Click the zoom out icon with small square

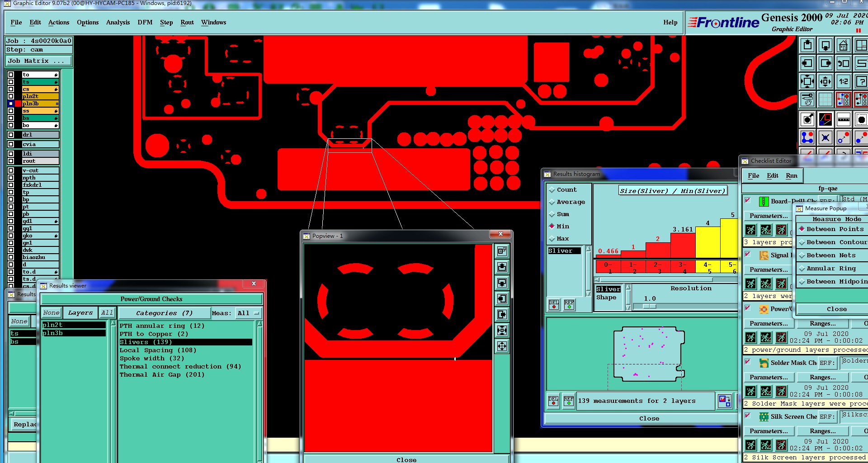click(x=826, y=81)
